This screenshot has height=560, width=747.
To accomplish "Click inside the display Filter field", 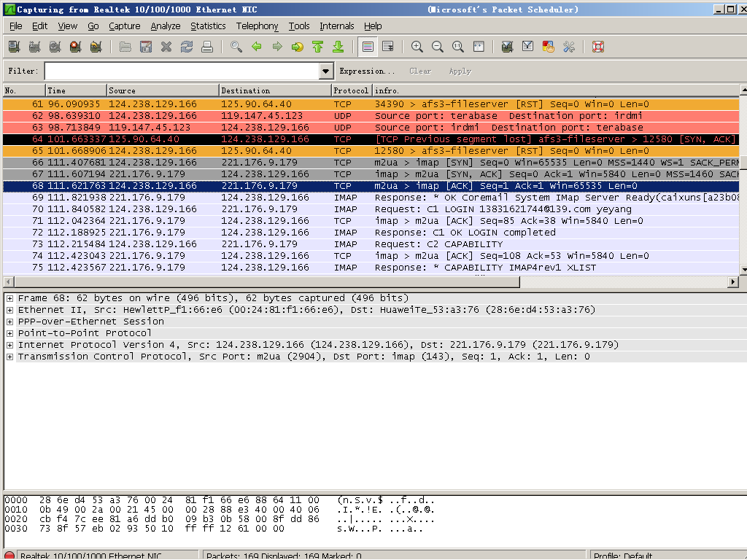I will pos(182,71).
